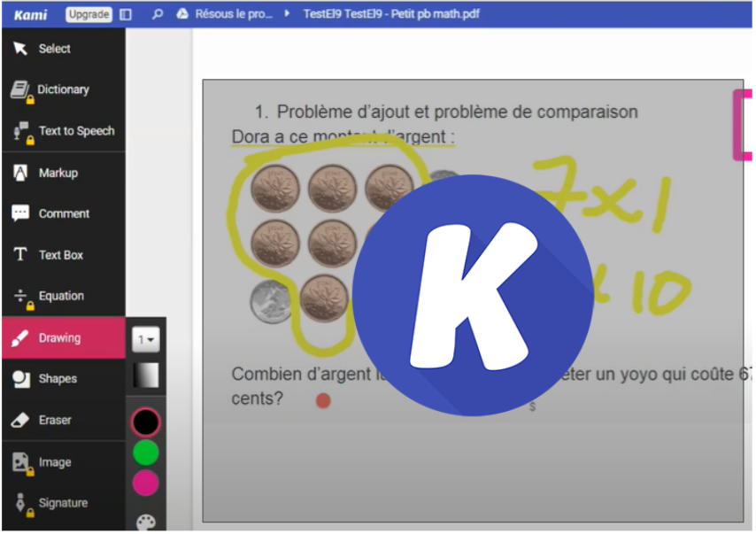Click the file name TestEl9 Petit pb math.pdf
This screenshot has height=534, width=756.
391,14
